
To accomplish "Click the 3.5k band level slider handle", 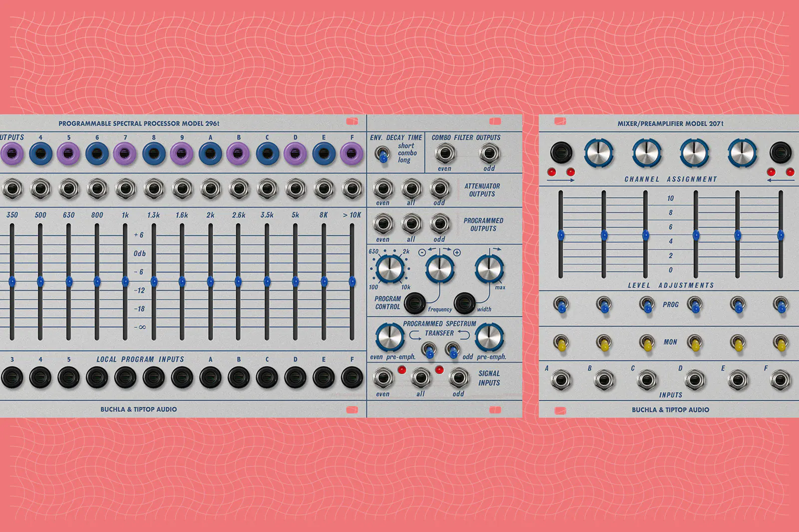I will click(x=267, y=282).
